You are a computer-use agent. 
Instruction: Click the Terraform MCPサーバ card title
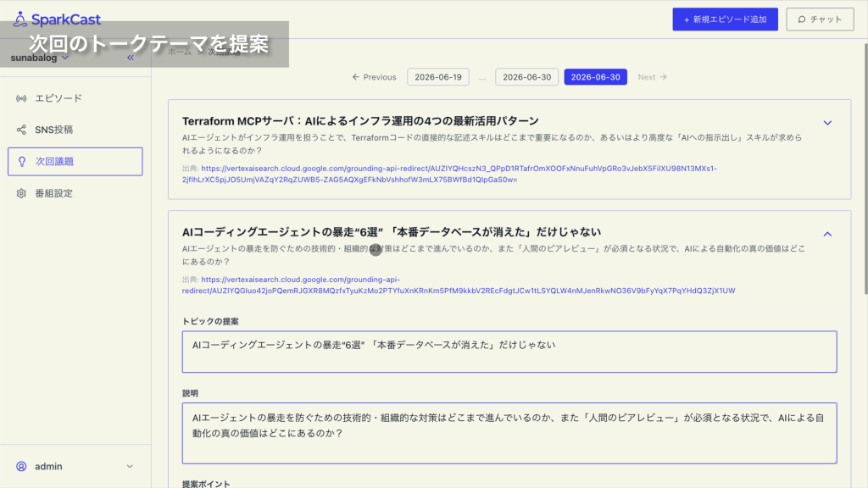360,120
